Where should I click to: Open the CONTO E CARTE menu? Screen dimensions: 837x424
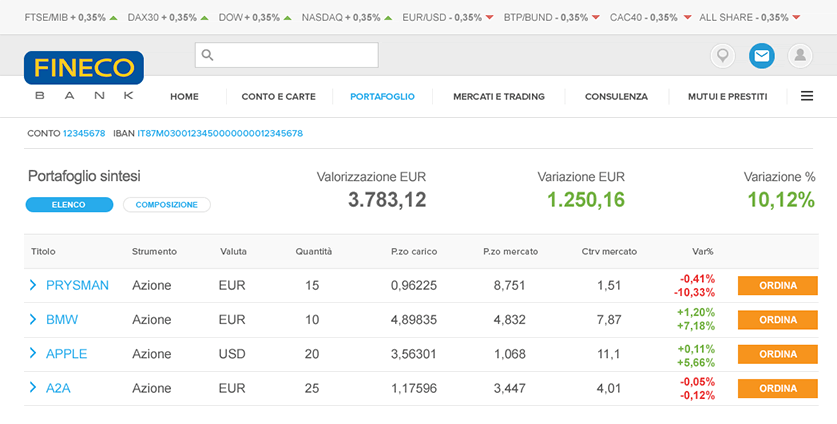(279, 97)
